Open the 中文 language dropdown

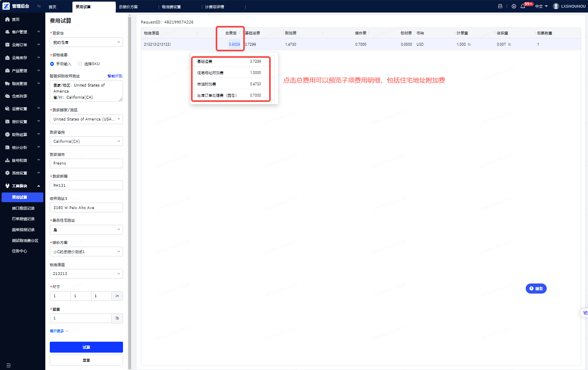[x=541, y=6]
